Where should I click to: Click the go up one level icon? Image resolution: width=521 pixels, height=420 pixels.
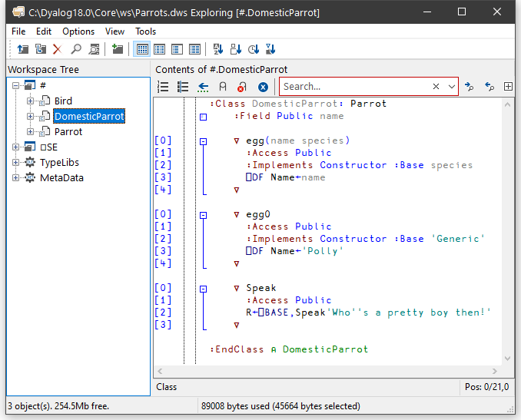click(23, 49)
